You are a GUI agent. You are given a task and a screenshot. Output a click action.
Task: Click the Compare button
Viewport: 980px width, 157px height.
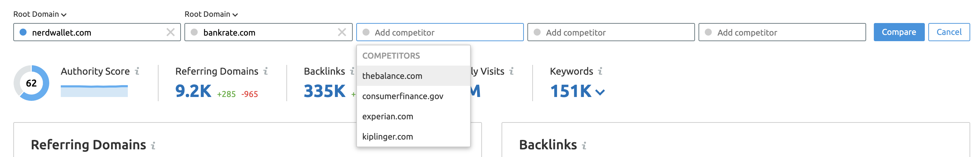pos(899,32)
